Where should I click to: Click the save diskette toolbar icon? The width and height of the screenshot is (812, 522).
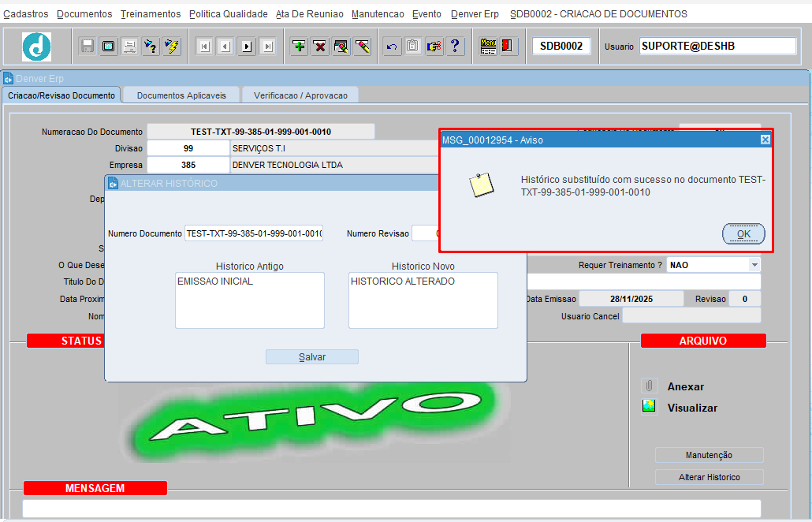coord(88,47)
